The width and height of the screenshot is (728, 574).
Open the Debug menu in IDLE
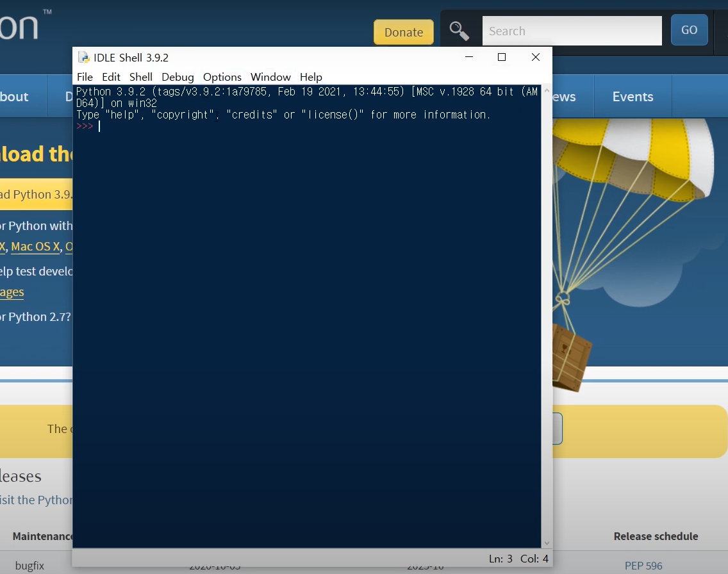178,77
